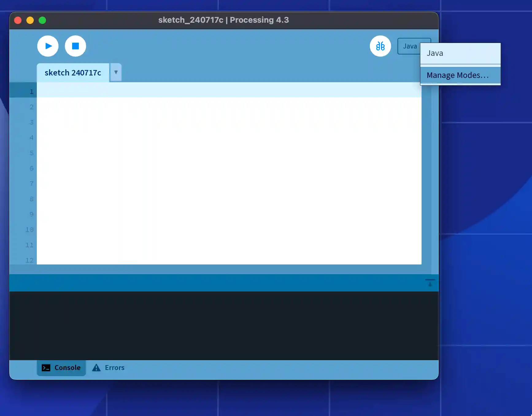
Task: Select Java in the mode dropdown
Action: pos(435,53)
